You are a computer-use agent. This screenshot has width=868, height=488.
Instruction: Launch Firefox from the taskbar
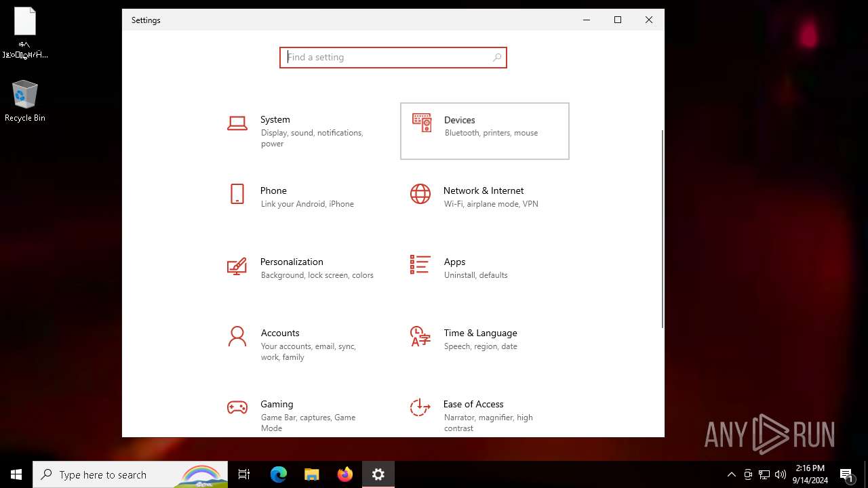[x=345, y=474]
